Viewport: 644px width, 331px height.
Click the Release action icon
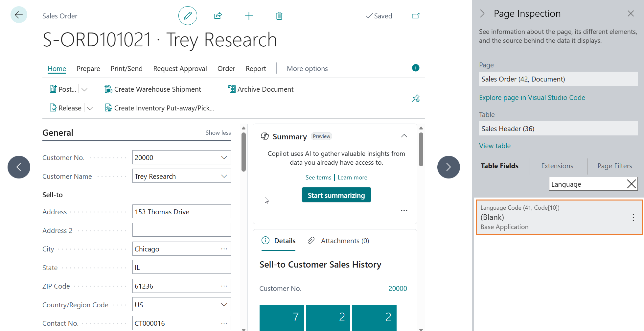point(53,107)
